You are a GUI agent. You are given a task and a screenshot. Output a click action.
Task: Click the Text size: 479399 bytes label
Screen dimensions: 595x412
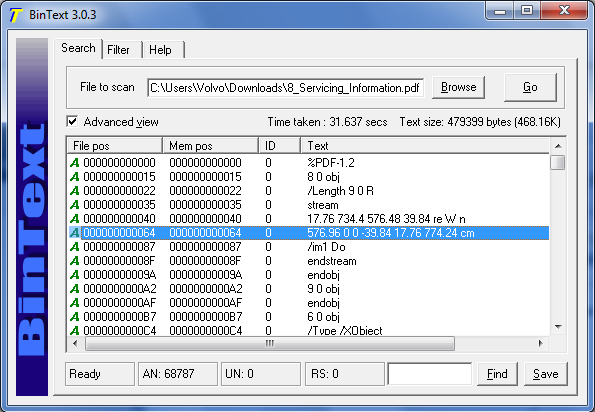pyautogui.click(x=480, y=122)
